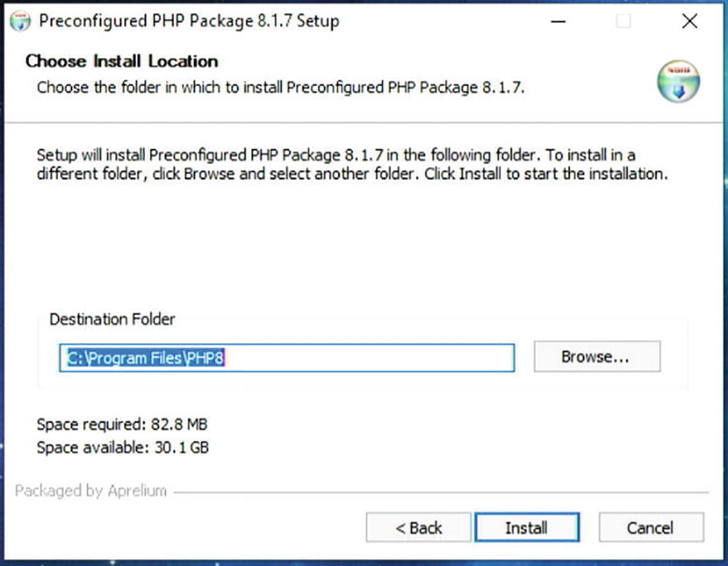The width and height of the screenshot is (728, 566).
Task: Click the "Space required: 82.8 MB" label
Action: coord(122,424)
